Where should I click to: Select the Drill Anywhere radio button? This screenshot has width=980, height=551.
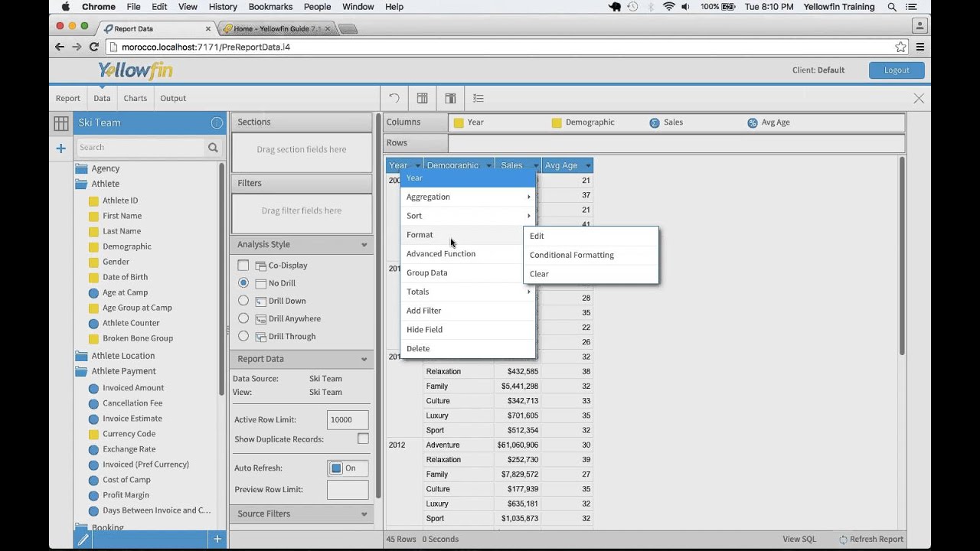(243, 318)
